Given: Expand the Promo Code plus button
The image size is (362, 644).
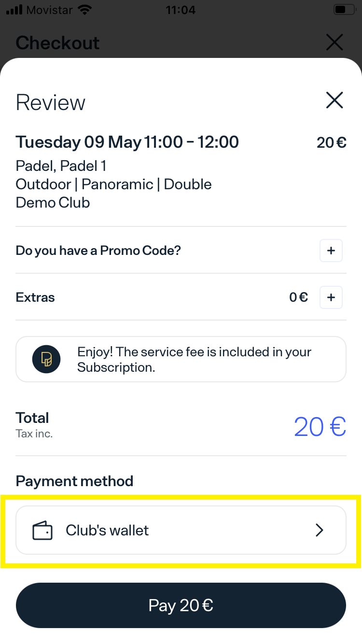Looking at the screenshot, I should 331,251.
